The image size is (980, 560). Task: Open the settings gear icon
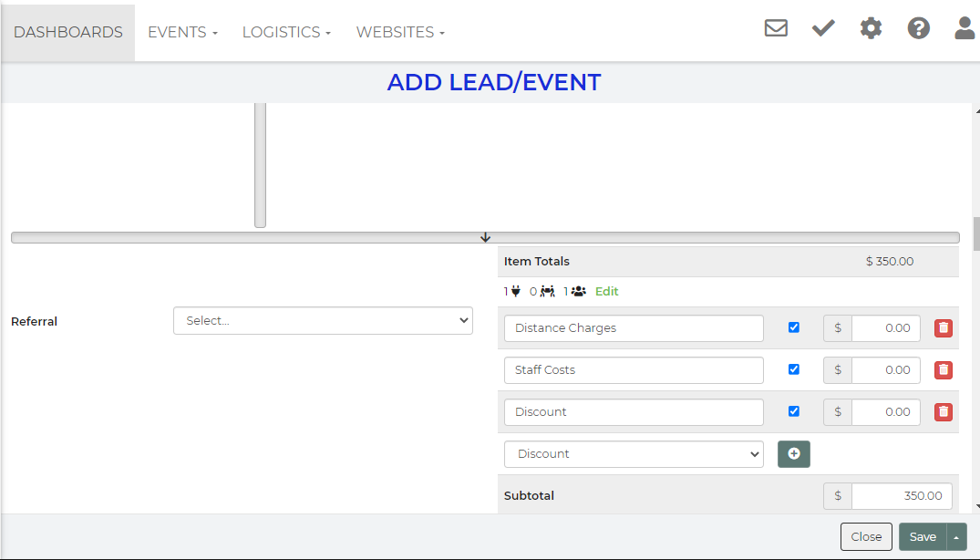click(x=872, y=28)
